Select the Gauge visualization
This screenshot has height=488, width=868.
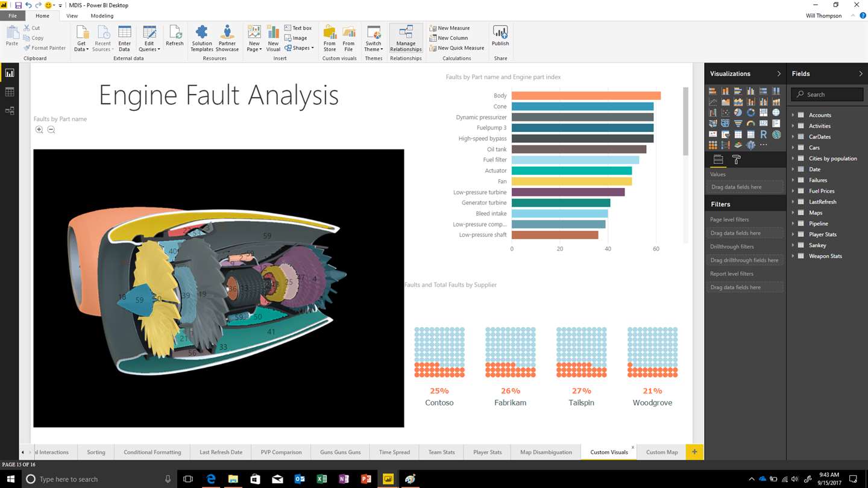pos(750,124)
